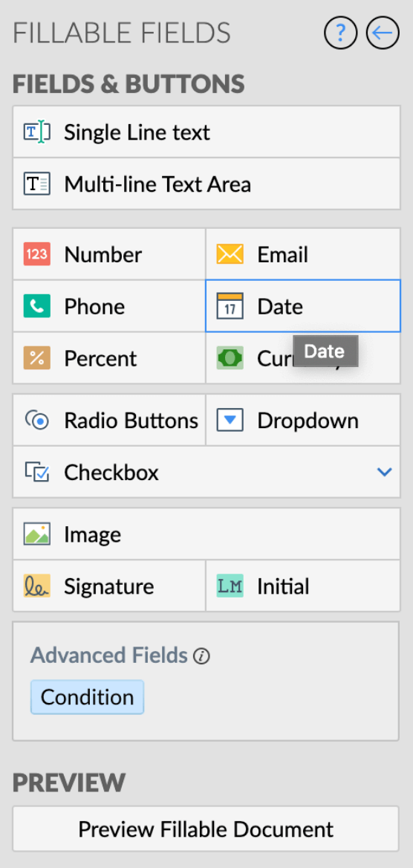
Task: Click the Advanced Fields heading text
Action: pyautogui.click(x=109, y=655)
